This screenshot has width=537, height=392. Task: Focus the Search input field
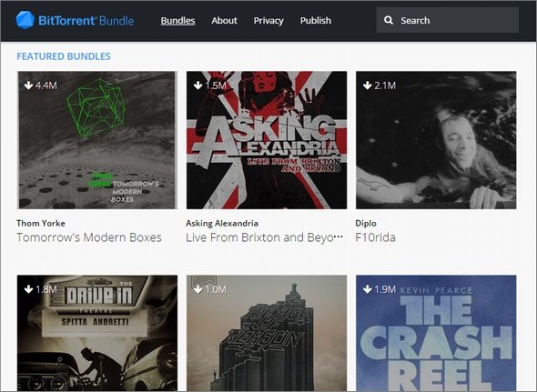[447, 20]
